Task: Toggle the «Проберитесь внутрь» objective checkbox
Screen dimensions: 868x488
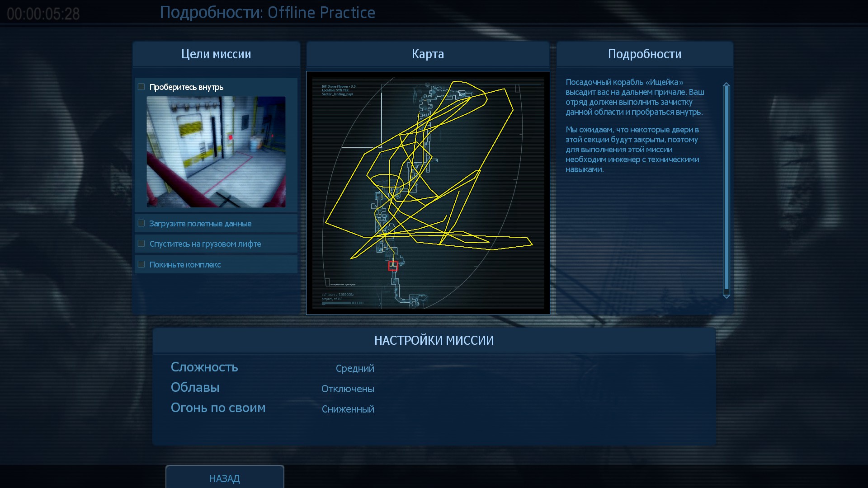Action: tap(142, 87)
